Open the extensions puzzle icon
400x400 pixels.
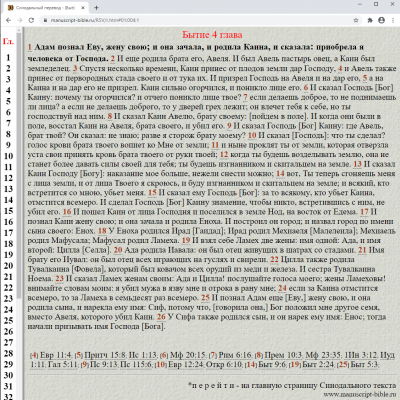coord(370,20)
